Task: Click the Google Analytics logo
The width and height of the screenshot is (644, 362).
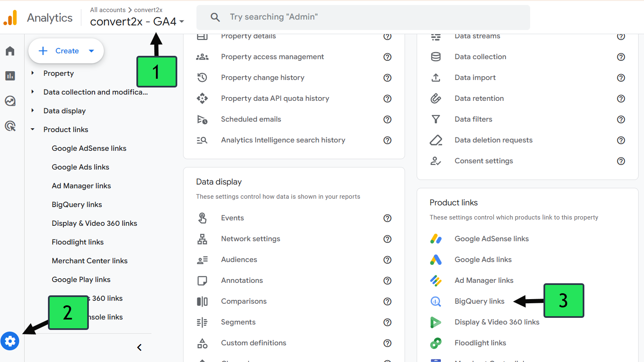Action: pyautogui.click(x=10, y=18)
